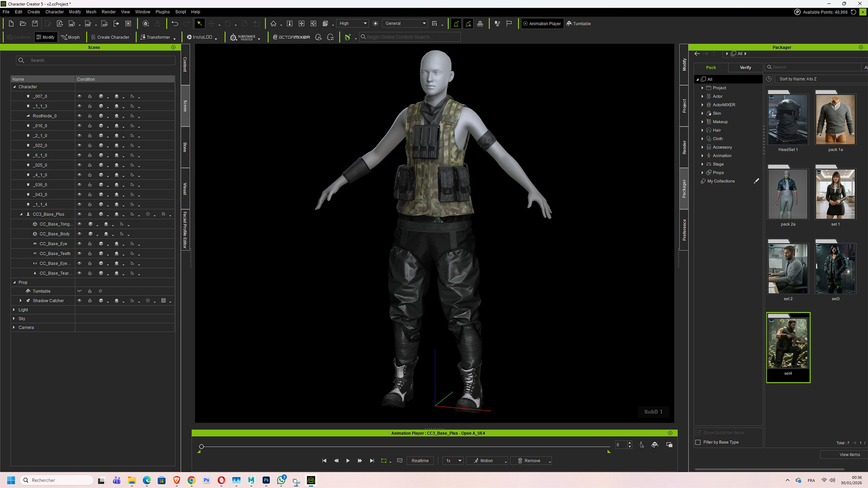
Task: Click the Morph button
Action: (71, 38)
